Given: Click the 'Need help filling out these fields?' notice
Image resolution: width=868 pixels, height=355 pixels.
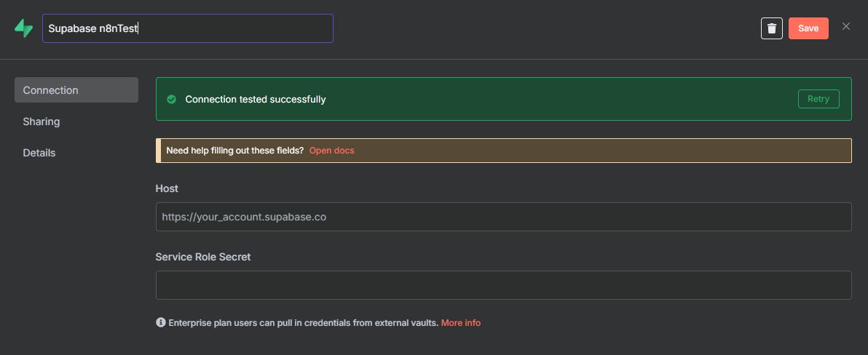Looking at the screenshot, I should point(234,151).
